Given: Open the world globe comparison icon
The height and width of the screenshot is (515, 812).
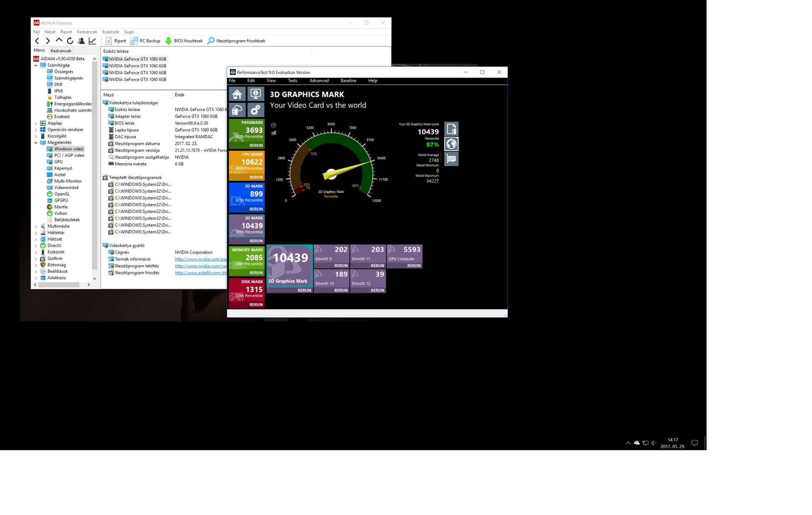Looking at the screenshot, I should tap(451, 144).
